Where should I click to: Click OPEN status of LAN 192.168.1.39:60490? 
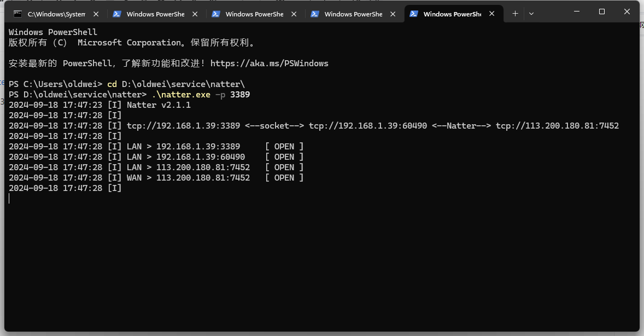tap(284, 157)
